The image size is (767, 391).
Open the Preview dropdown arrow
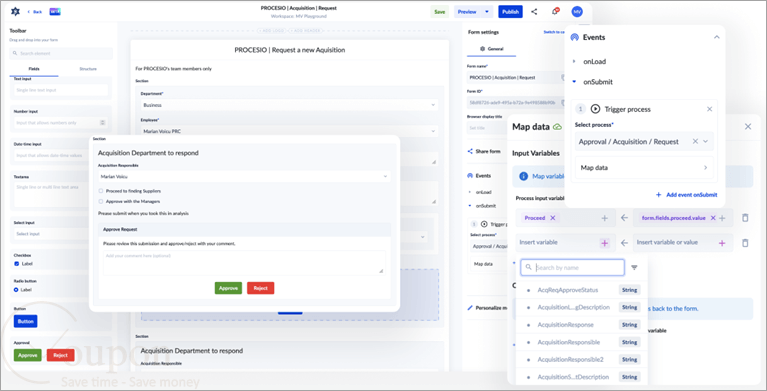tap(486, 12)
